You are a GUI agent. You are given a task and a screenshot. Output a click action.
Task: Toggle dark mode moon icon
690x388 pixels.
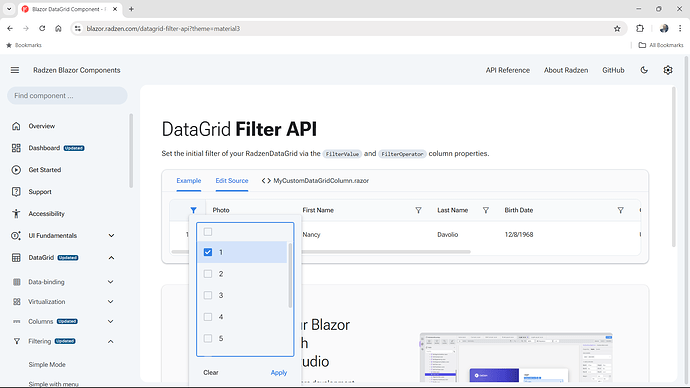(644, 70)
